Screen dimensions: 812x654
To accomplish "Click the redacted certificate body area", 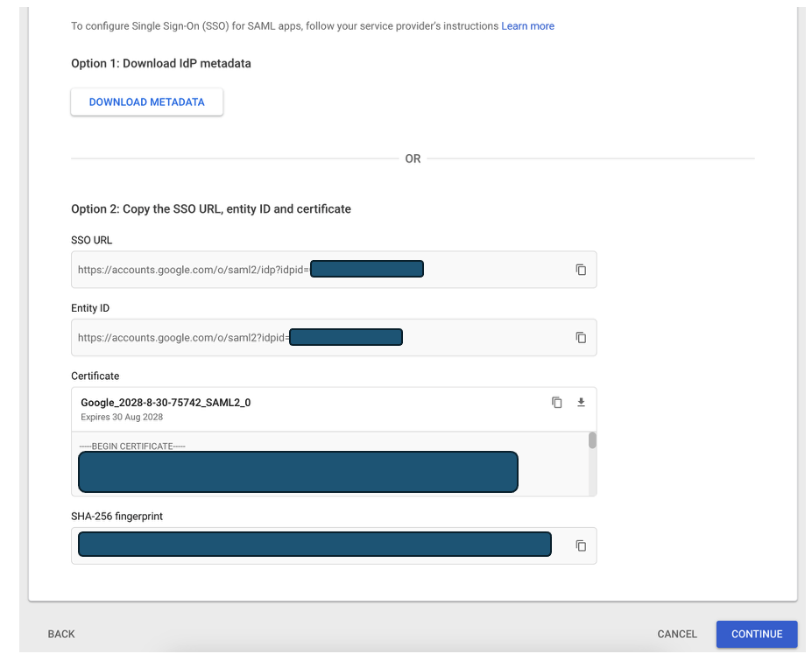I will [x=298, y=472].
